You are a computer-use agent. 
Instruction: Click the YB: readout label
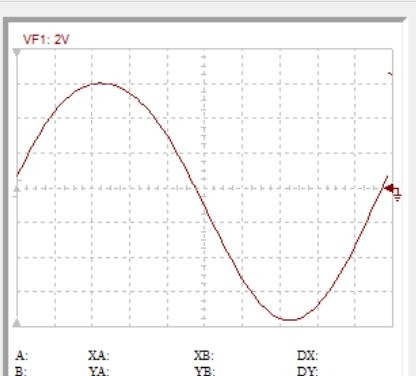pos(204,371)
